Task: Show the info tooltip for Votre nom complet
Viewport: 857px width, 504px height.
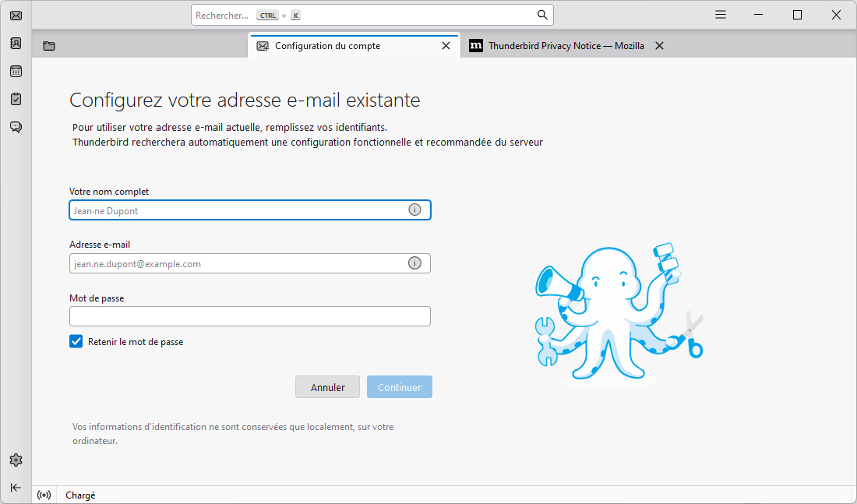Action: pyautogui.click(x=414, y=210)
